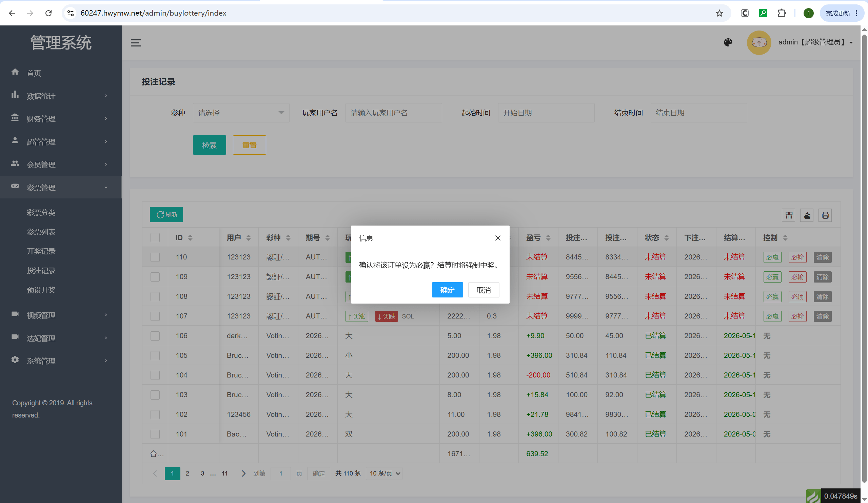Click the 玩家用户名 input field
Image resolution: width=868 pixels, height=503 pixels.
393,113
